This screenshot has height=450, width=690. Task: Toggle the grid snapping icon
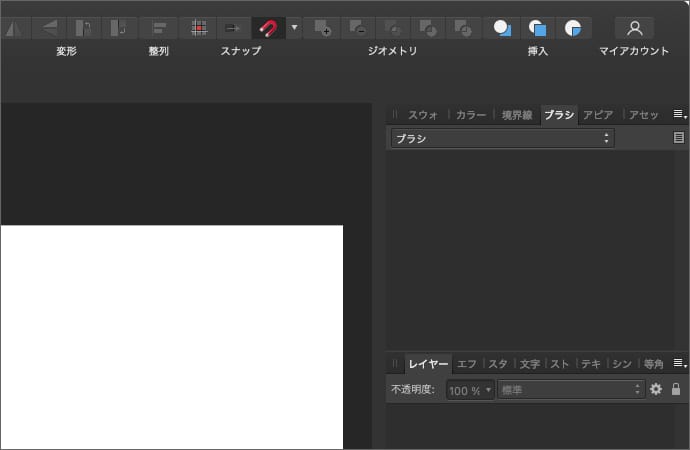point(199,28)
